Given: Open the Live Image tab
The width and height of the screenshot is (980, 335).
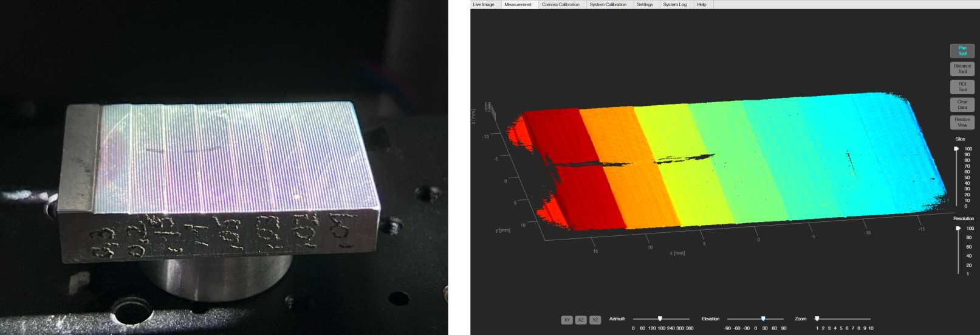Looking at the screenshot, I should click(484, 4).
